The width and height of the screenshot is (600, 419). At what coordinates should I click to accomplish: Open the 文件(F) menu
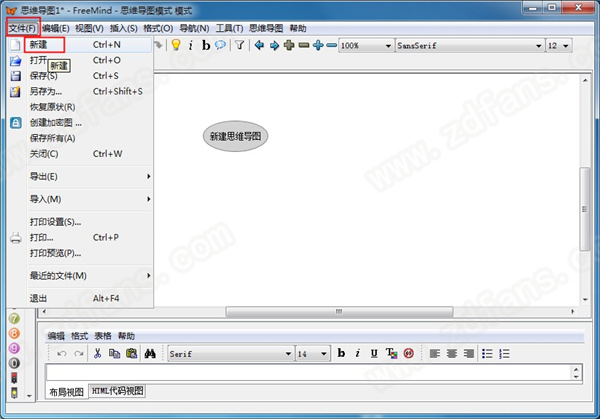coord(22,28)
